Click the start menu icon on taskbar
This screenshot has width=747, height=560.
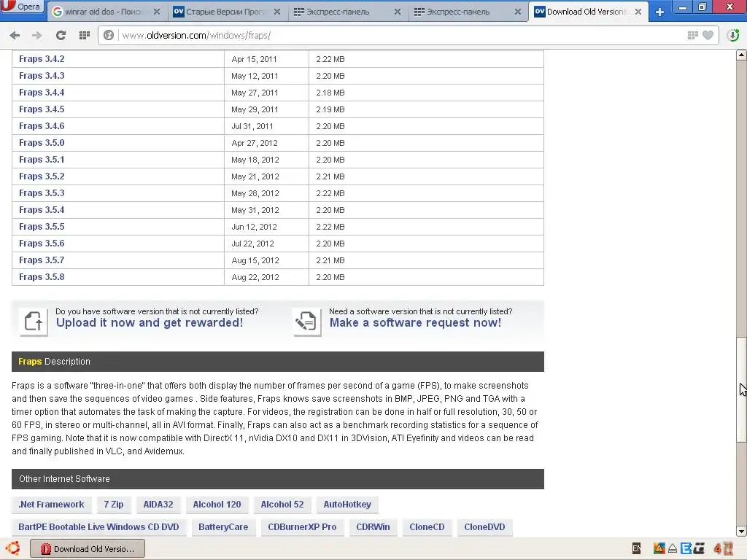(13, 548)
